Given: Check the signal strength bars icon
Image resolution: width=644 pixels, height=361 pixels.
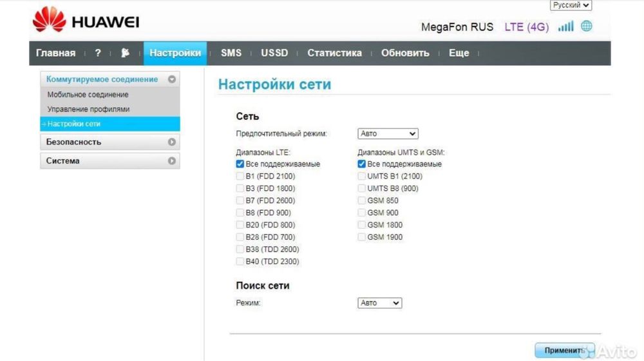Looking at the screenshot, I should pyautogui.click(x=565, y=26).
